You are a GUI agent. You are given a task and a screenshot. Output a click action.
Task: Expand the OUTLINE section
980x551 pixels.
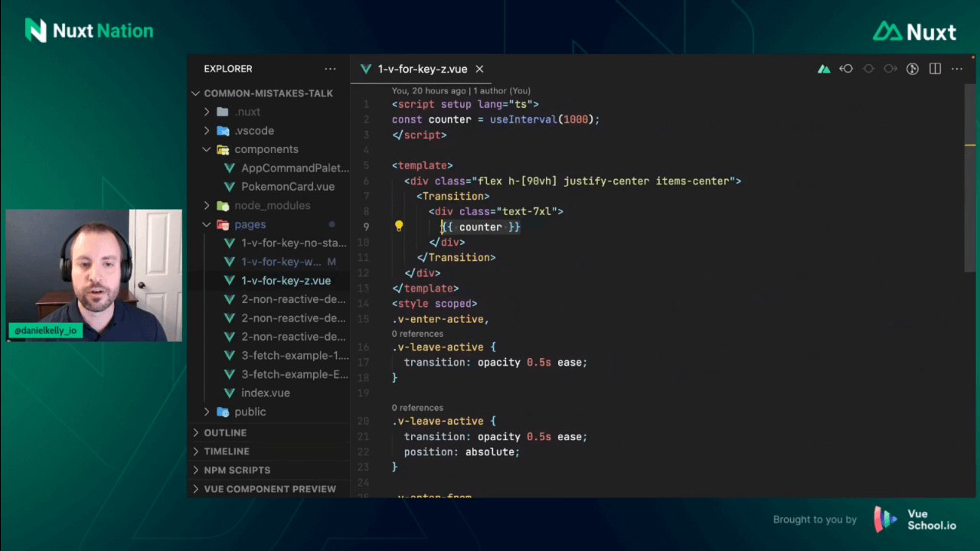[x=225, y=432]
